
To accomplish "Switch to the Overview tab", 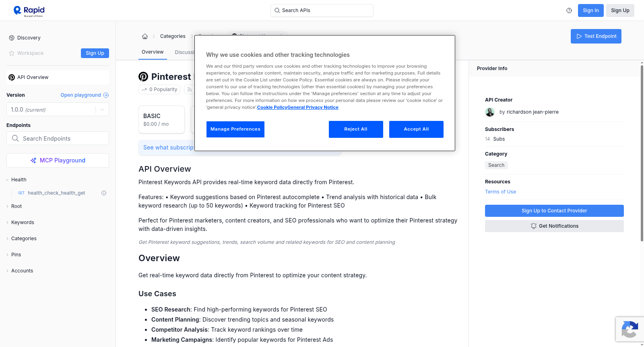I will (153, 52).
